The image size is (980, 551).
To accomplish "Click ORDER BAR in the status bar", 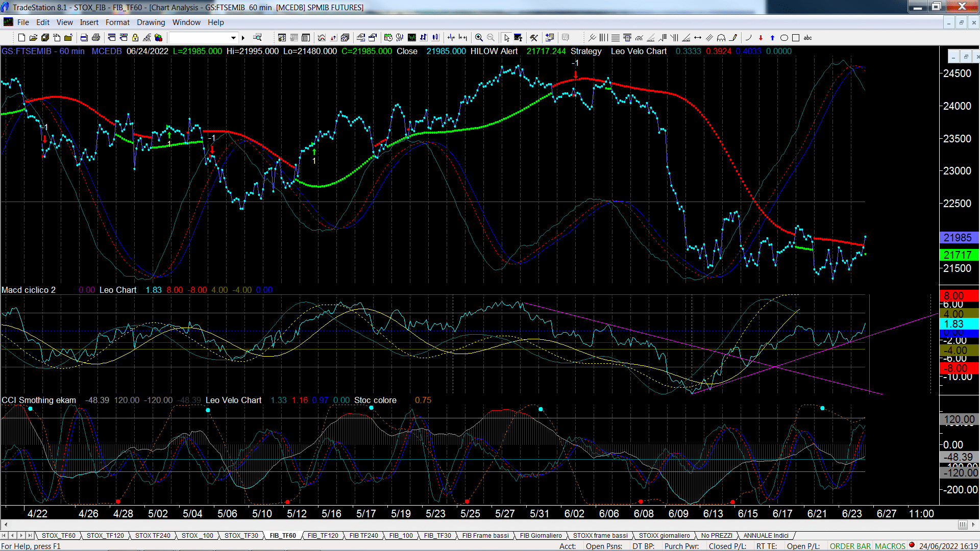I will (850, 546).
